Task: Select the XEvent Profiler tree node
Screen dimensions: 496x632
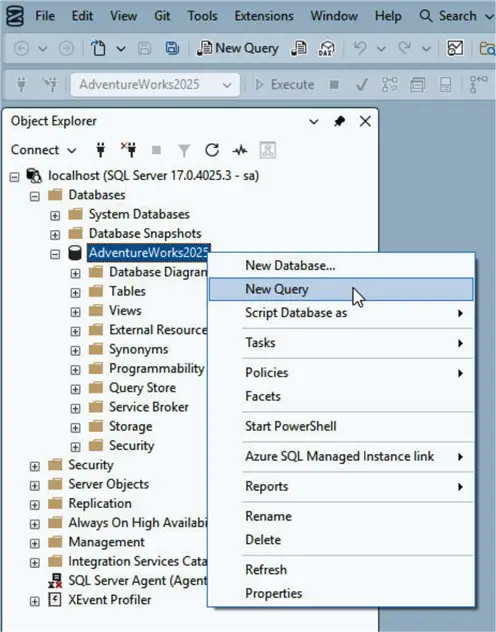Action: [110, 600]
